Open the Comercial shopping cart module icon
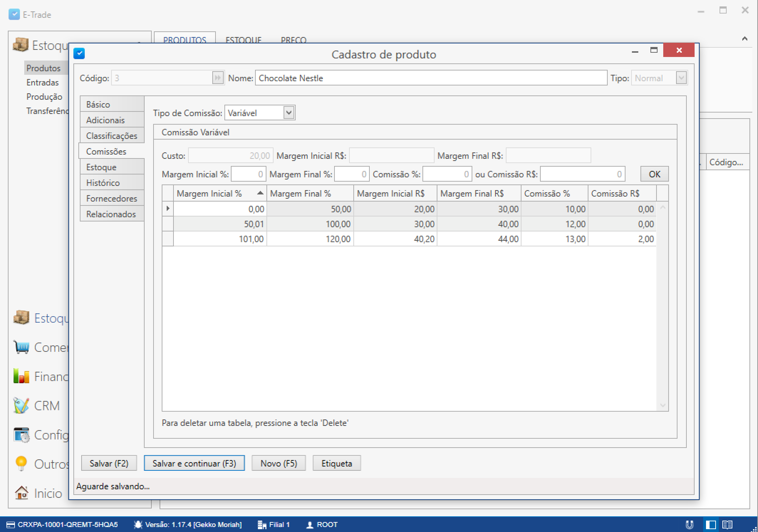The width and height of the screenshot is (758, 532). pyautogui.click(x=21, y=347)
